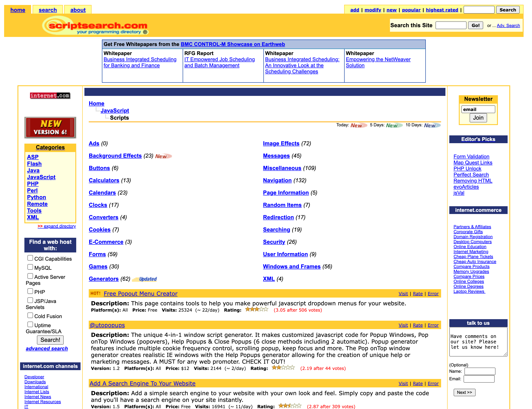The height and width of the screenshot is (409, 532).
Task: Open the Generators subcategory
Action: click(104, 279)
